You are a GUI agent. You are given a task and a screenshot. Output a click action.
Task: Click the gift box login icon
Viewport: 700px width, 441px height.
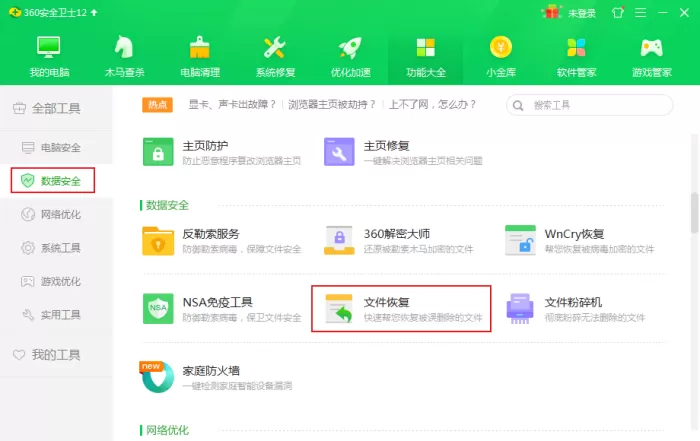tap(552, 12)
